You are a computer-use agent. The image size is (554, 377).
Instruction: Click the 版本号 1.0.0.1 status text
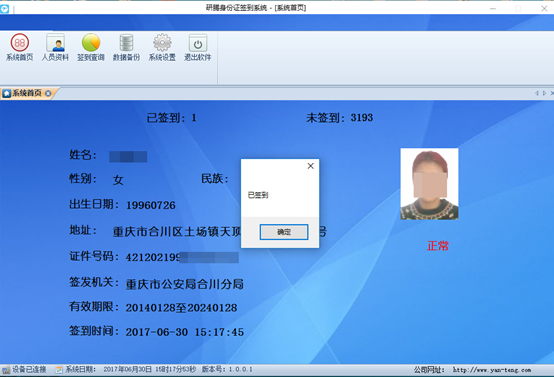(x=227, y=370)
